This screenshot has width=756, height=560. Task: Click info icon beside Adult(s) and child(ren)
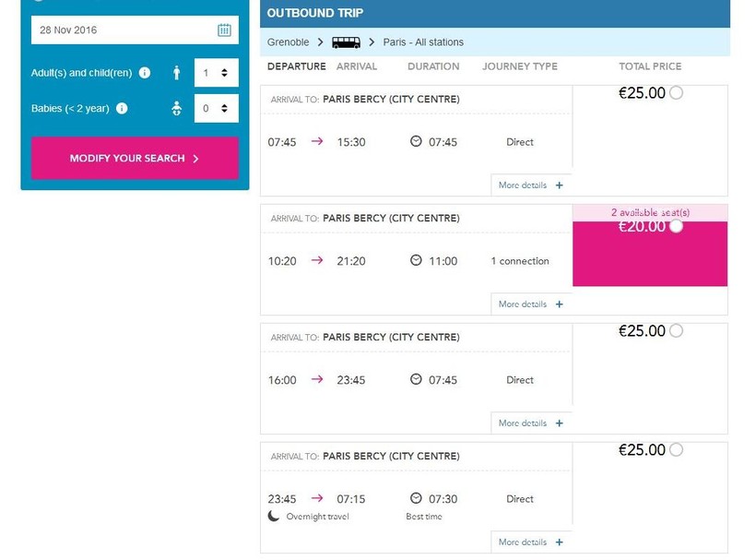point(145,73)
